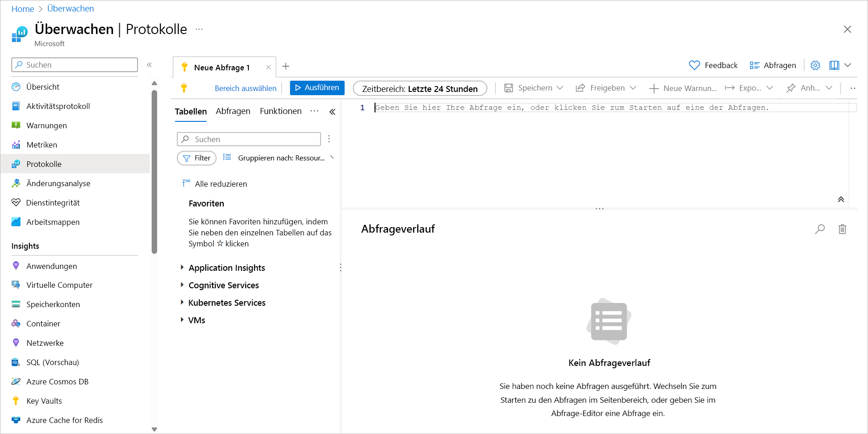The image size is (868, 434).
Task: Go to Überwachen breadcrumb
Action: 70,9
